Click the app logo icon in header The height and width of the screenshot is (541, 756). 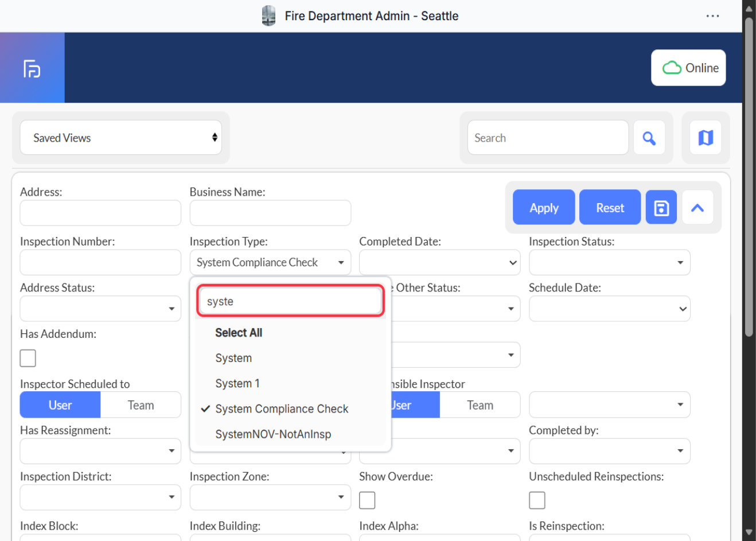tap(32, 68)
